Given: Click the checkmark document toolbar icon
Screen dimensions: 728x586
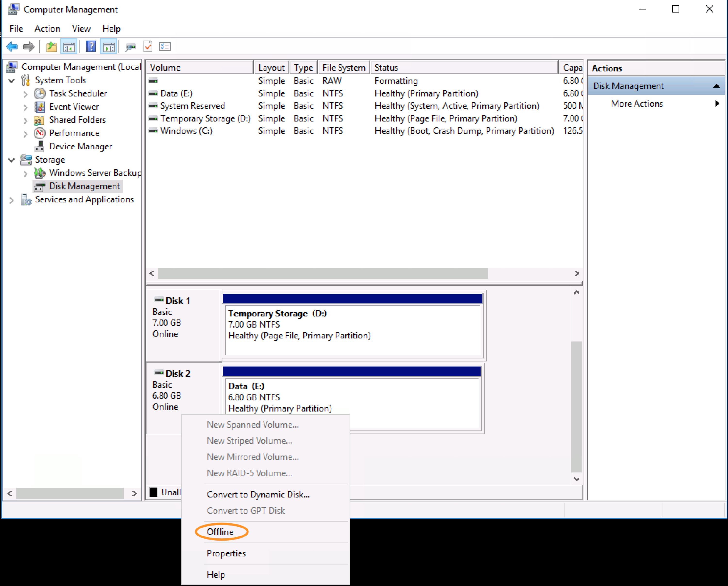Looking at the screenshot, I should [148, 47].
